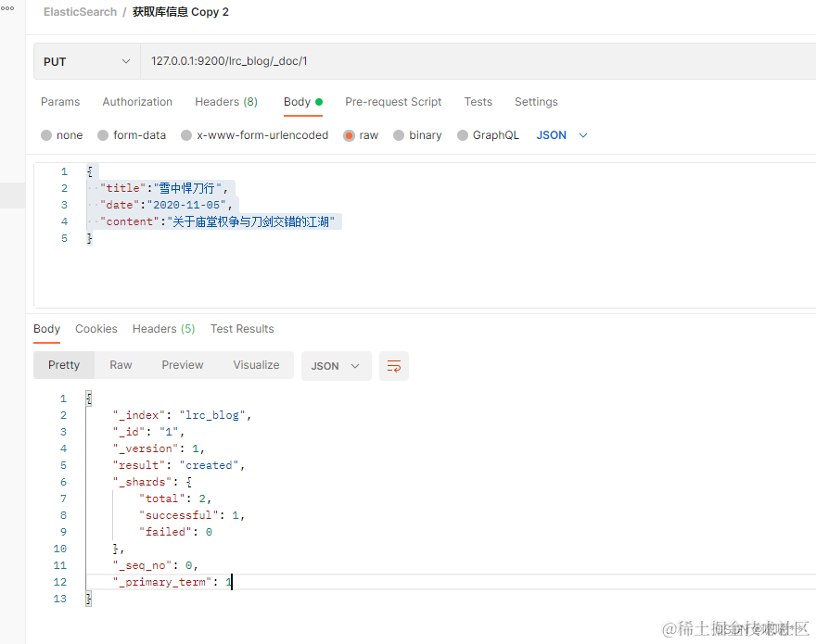The width and height of the screenshot is (816, 644).
Task: Click the request URL field
Action: click(478, 61)
